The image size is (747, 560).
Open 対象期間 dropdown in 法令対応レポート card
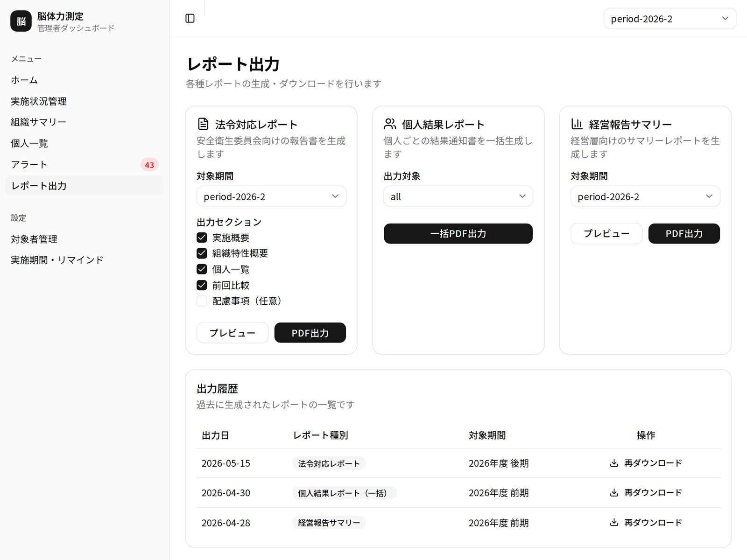(271, 196)
